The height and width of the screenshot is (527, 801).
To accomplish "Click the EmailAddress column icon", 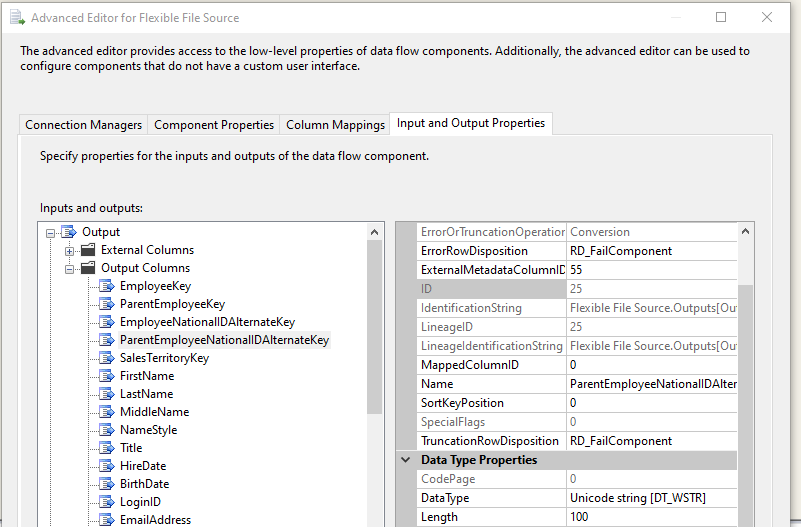I will 107,520.
